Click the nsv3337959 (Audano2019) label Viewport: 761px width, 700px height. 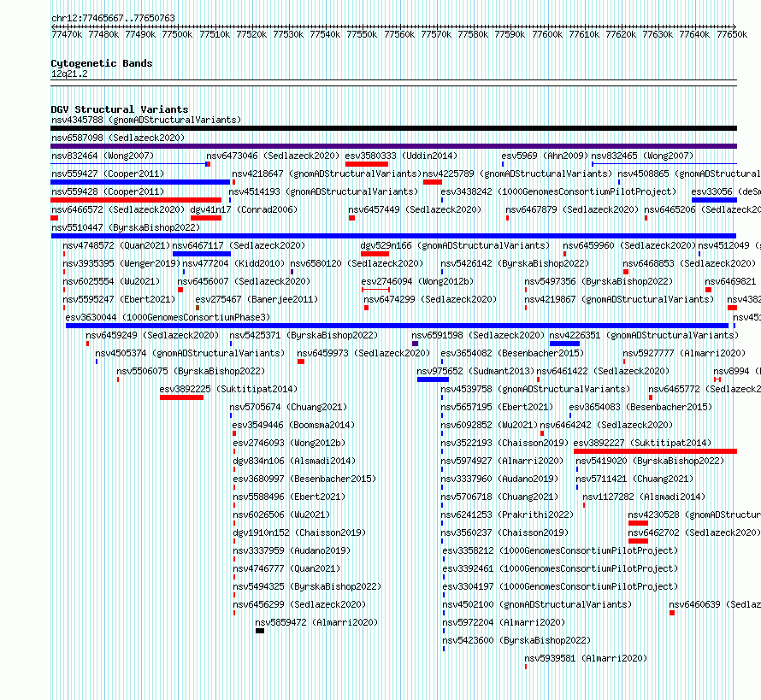(x=292, y=550)
